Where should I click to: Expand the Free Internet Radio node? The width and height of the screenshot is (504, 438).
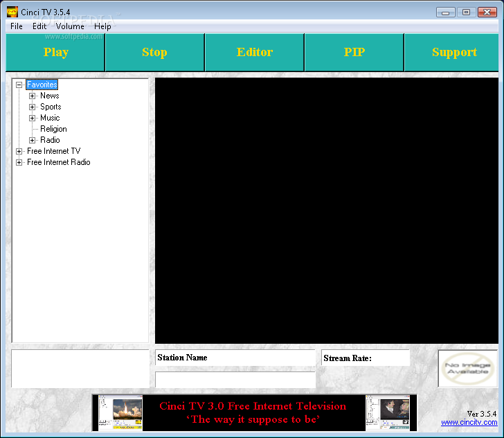[19, 163]
